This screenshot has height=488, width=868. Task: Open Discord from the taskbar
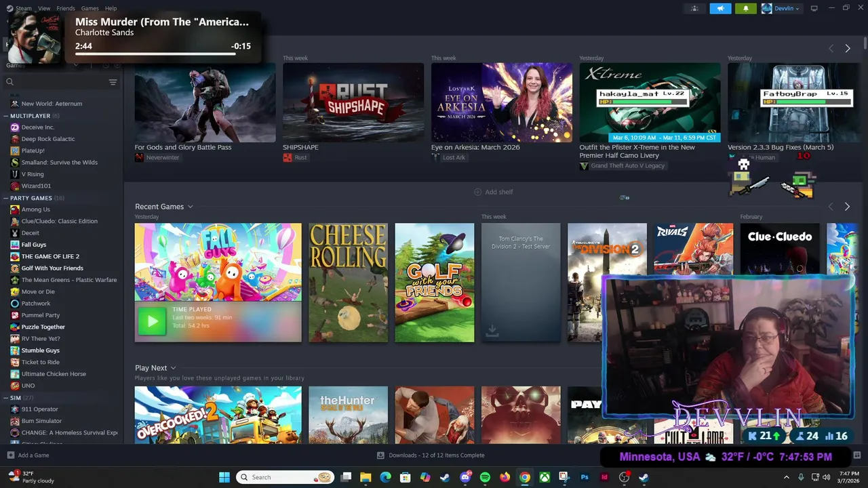click(x=465, y=477)
